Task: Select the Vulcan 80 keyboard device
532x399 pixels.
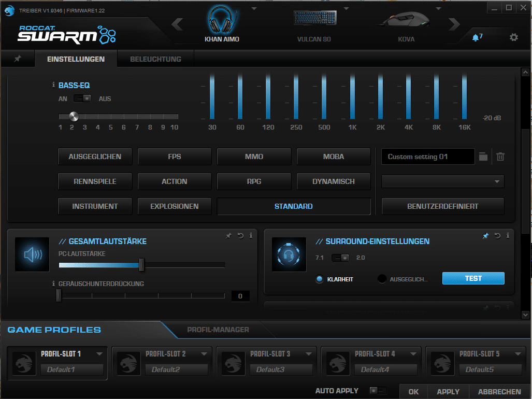Action: pyautogui.click(x=314, y=26)
